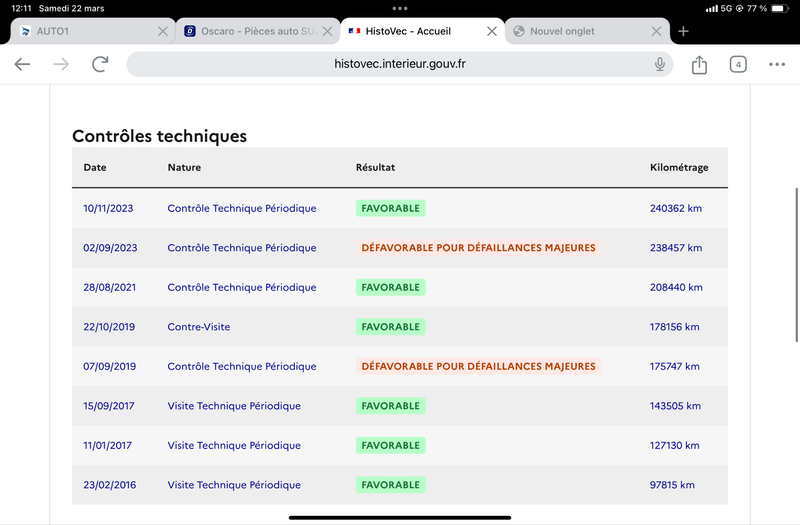Close the Oscaro tab
The width and height of the screenshot is (800, 525).
(x=328, y=31)
